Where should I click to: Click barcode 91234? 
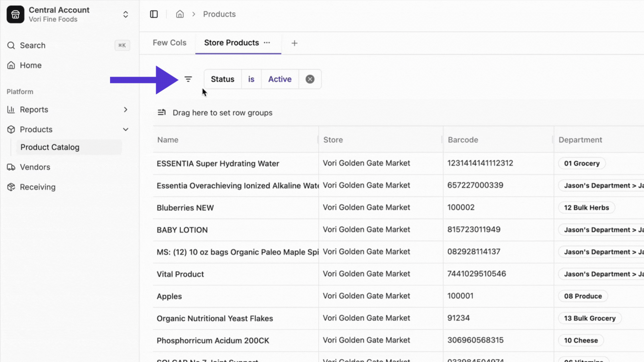click(458, 318)
